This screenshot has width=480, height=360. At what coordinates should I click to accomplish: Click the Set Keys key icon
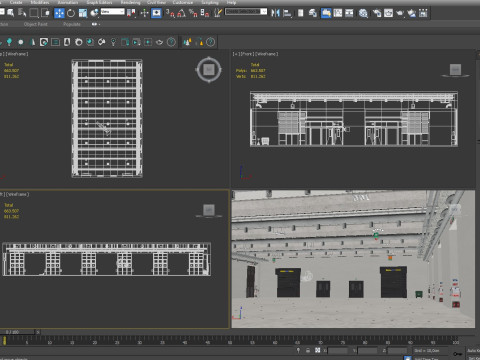[x=458, y=354]
